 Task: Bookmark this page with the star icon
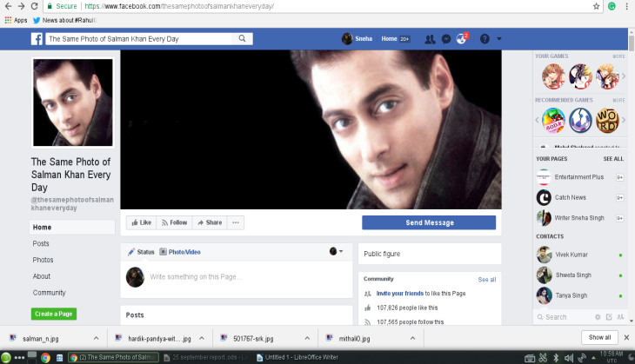click(x=596, y=6)
